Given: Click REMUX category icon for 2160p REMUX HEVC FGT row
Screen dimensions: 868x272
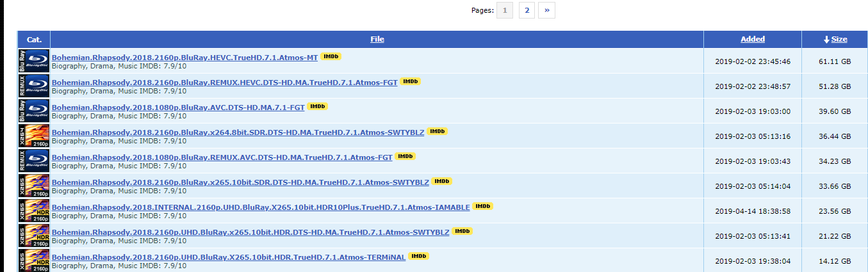Looking at the screenshot, I should [33, 86].
